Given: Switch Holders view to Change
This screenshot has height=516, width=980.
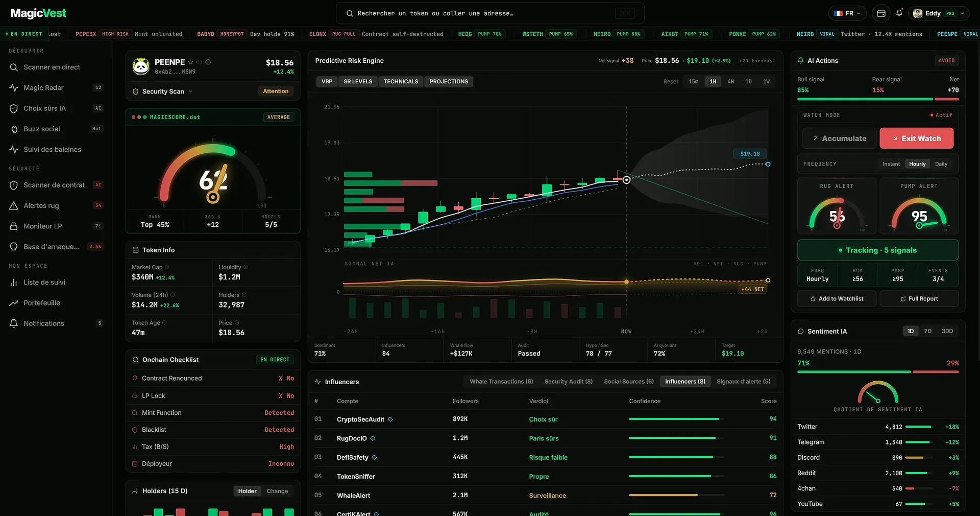Looking at the screenshot, I should click(x=277, y=491).
